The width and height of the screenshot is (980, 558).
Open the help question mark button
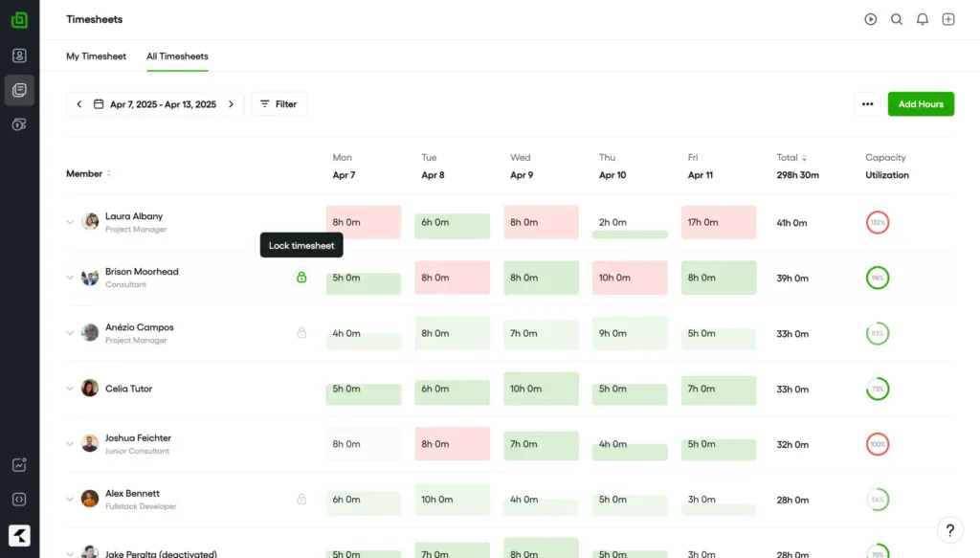click(x=949, y=530)
